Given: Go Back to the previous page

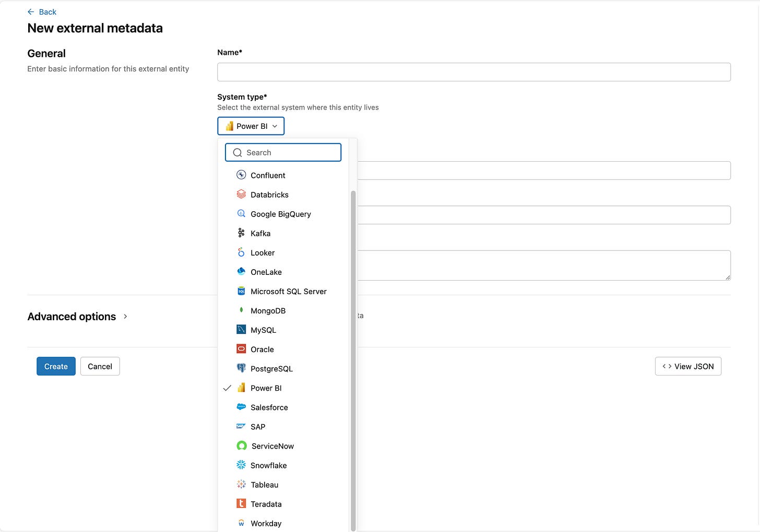Looking at the screenshot, I should tap(42, 12).
